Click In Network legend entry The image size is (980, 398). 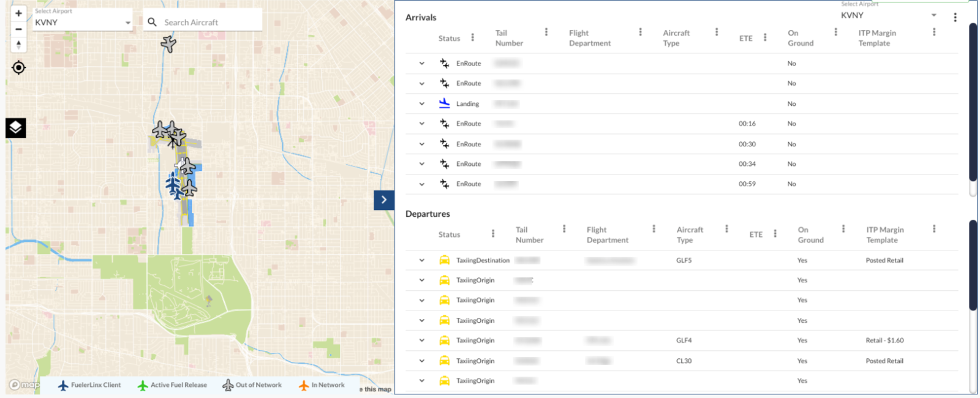pyautogui.click(x=322, y=385)
